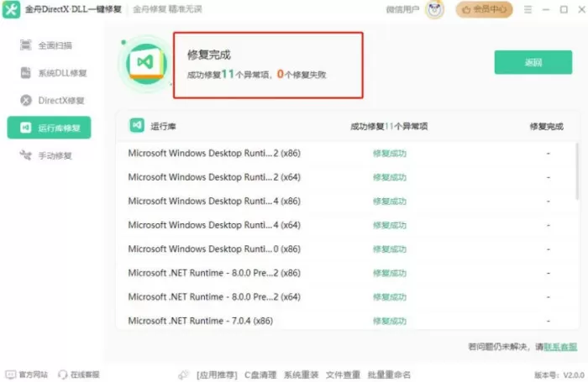Click 修复成功 status for .NET Runtime 7.0.4

pos(390,321)
